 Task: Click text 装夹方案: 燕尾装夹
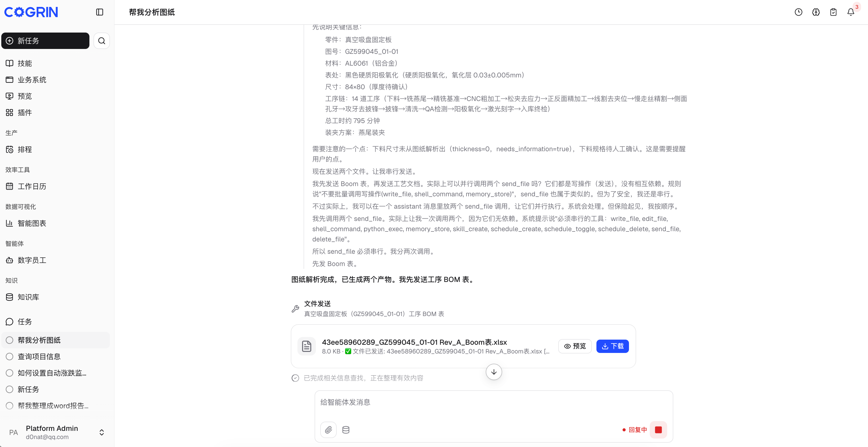click(355, 133)
